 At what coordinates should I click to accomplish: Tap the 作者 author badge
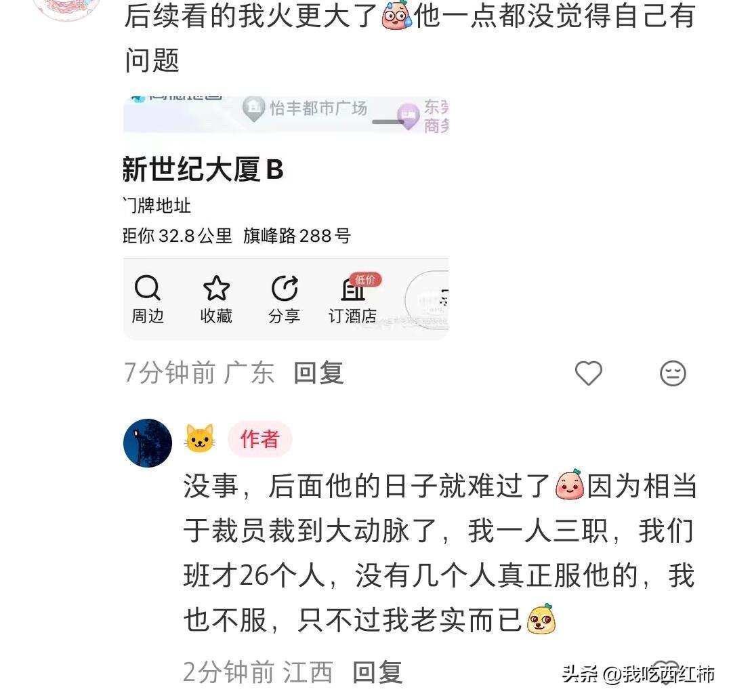coord(259,439)
